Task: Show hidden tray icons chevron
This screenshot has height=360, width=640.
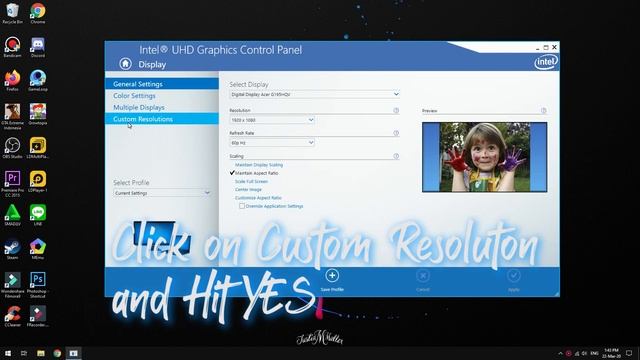Action: [560, 353]
